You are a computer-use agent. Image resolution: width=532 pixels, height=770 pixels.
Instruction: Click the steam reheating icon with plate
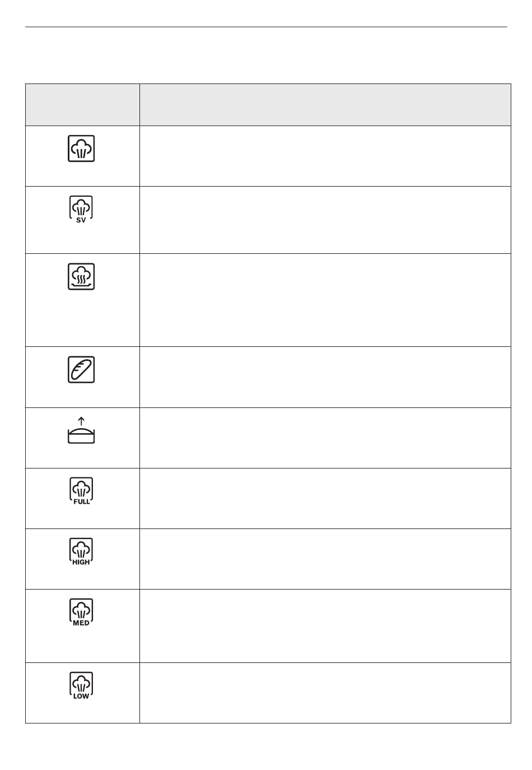81,276
